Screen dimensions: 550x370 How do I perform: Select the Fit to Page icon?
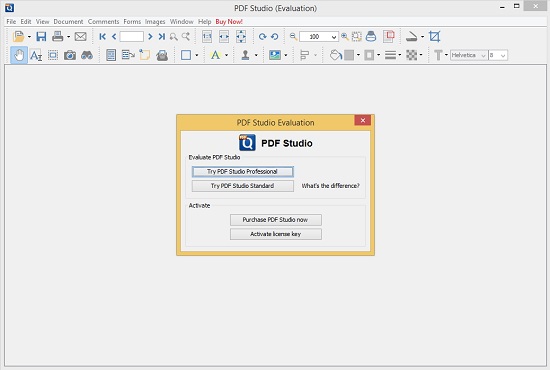(241, 36)
